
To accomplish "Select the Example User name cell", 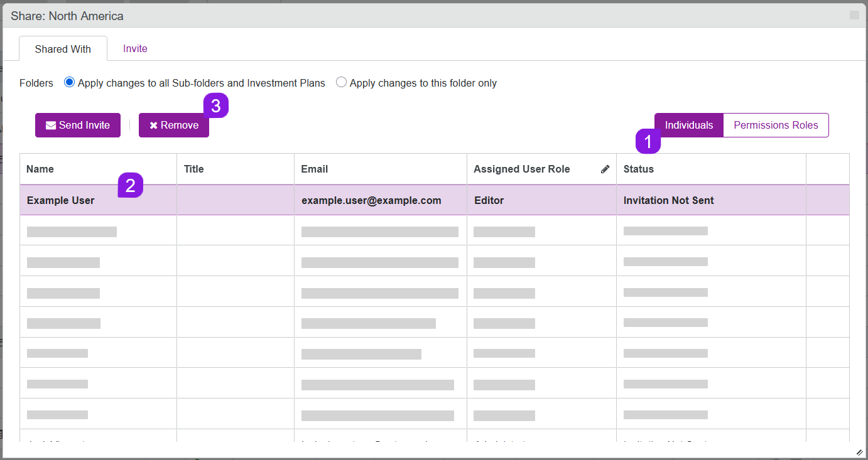I will [99, 200].
